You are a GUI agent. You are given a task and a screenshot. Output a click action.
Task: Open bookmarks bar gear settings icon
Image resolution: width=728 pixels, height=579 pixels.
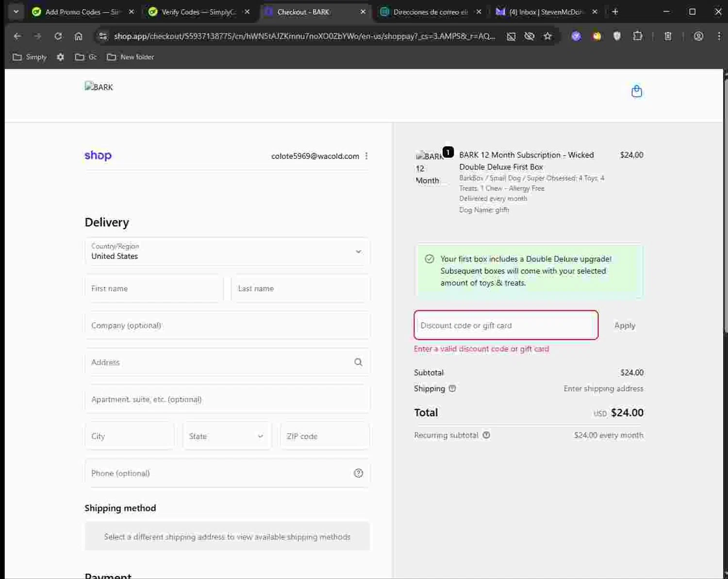[60, 57]
